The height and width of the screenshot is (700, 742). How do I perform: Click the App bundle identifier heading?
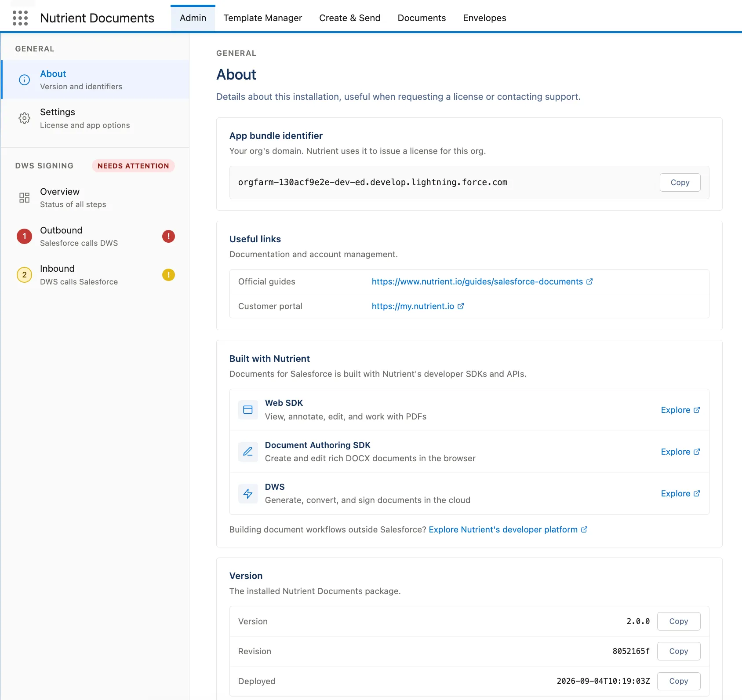coord(276,136)
